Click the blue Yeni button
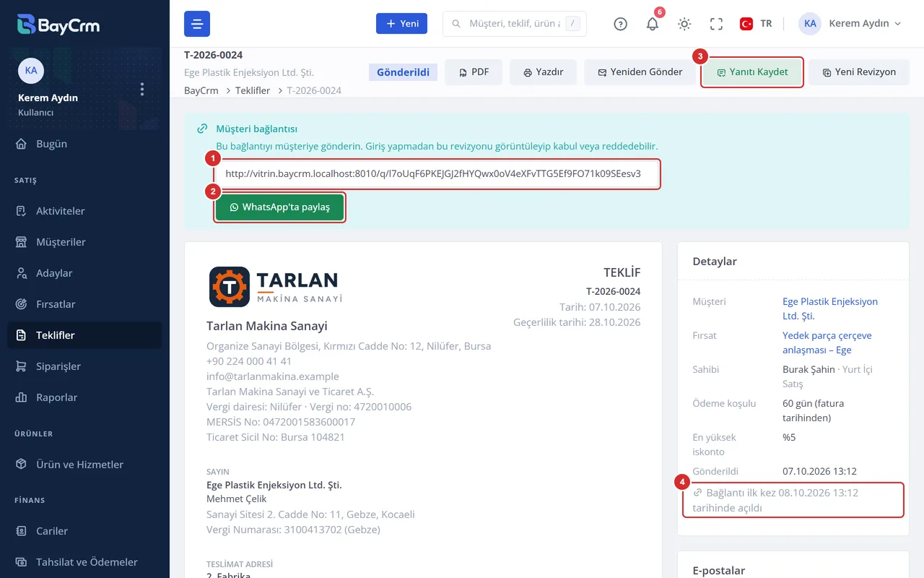This screenshot has width=924, height=578. pyautogui.click(x=401, y=24)
